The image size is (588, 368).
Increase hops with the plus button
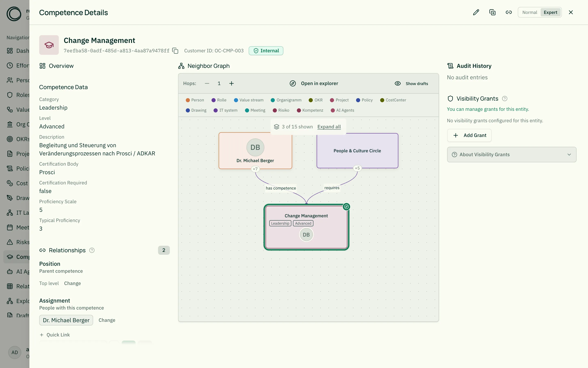(x=232, y=83)
